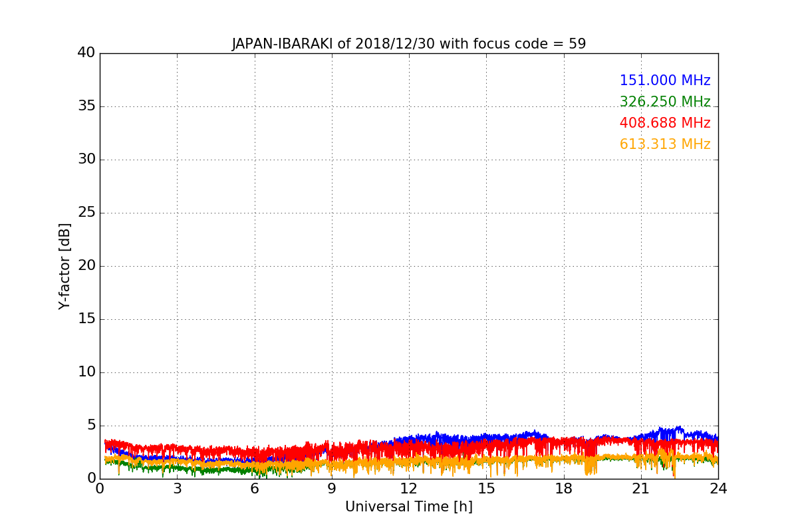Image resolution: width=798 pixels, height=532 pixels.
Task: Select the 151.000 MHz legend label
Action: pos(665,80)
